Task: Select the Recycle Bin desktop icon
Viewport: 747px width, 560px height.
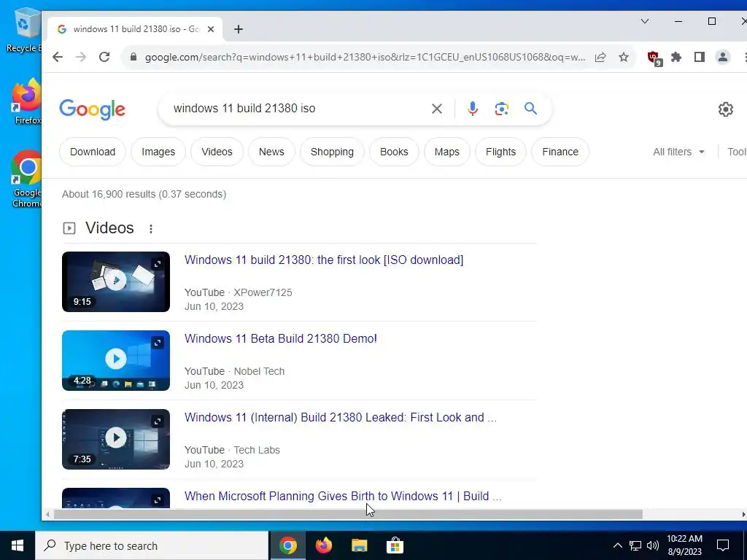Action: 23,31
